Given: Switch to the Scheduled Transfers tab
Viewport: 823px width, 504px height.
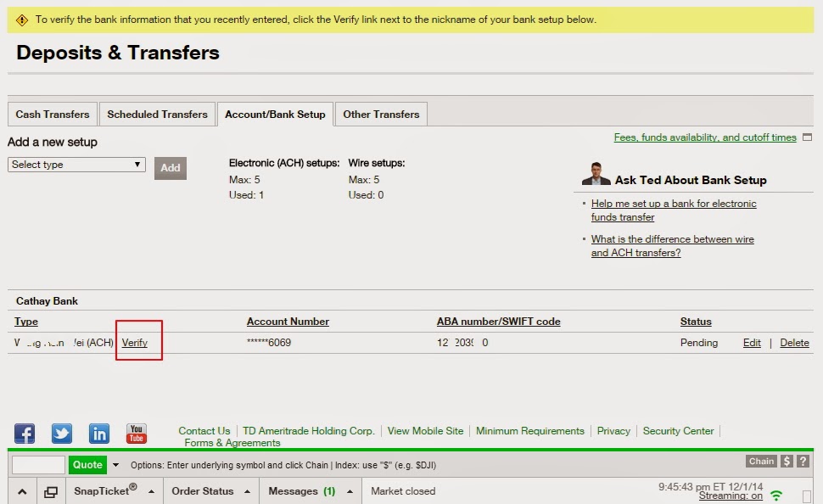Looking at the screenshot, I should tap(158, 114).
